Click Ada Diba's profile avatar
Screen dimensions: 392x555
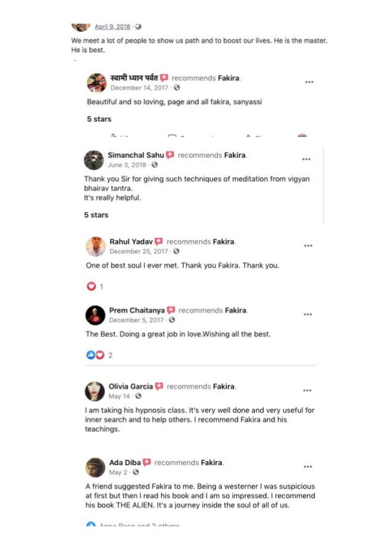95,467
